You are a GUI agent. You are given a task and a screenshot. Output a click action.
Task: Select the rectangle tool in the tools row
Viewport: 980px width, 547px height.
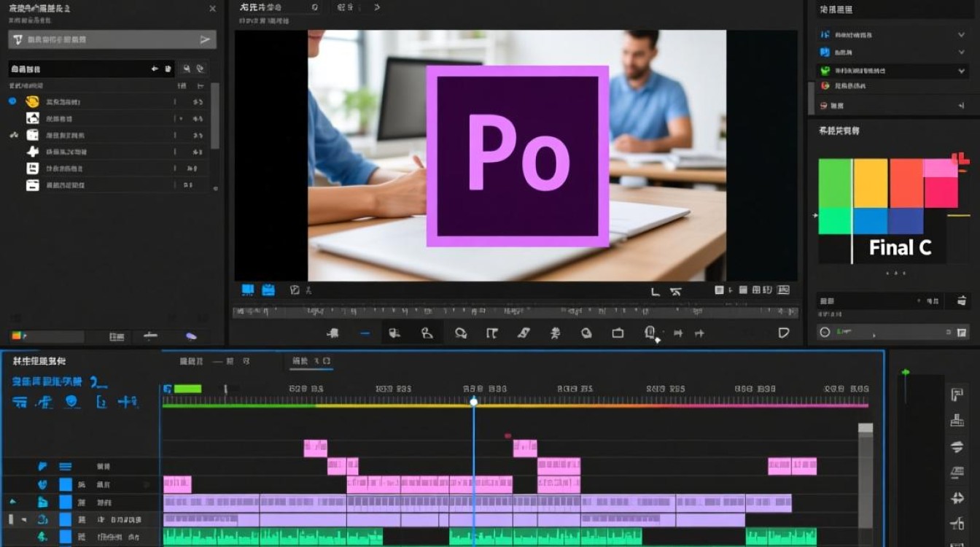coord(618,333)
